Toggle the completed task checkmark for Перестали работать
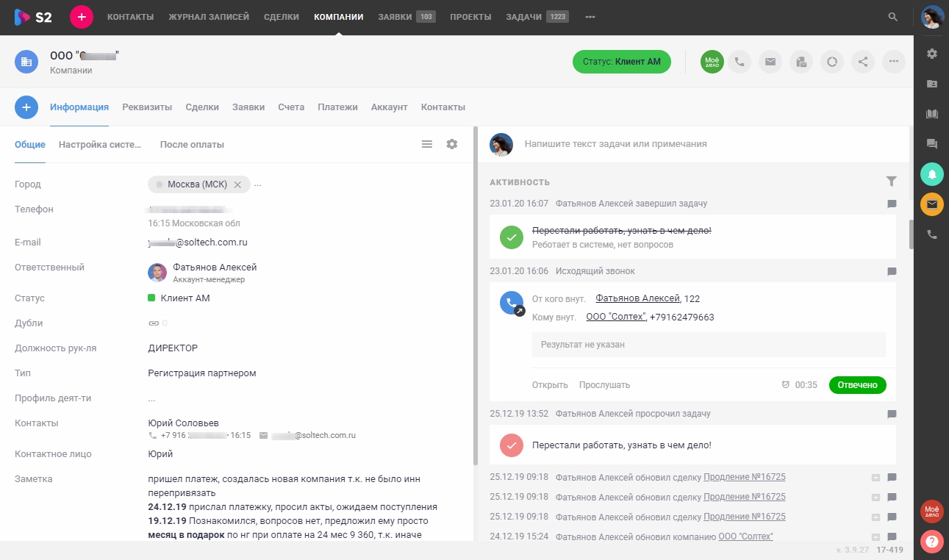Screen dimensions: 949x560 coord(512,237)
